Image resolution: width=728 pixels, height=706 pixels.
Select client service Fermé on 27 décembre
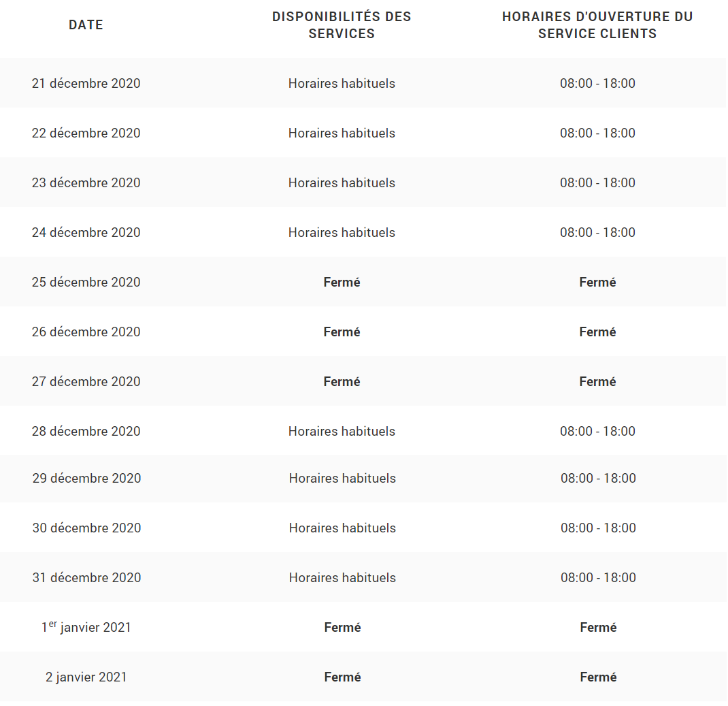[x=597, y=381]
